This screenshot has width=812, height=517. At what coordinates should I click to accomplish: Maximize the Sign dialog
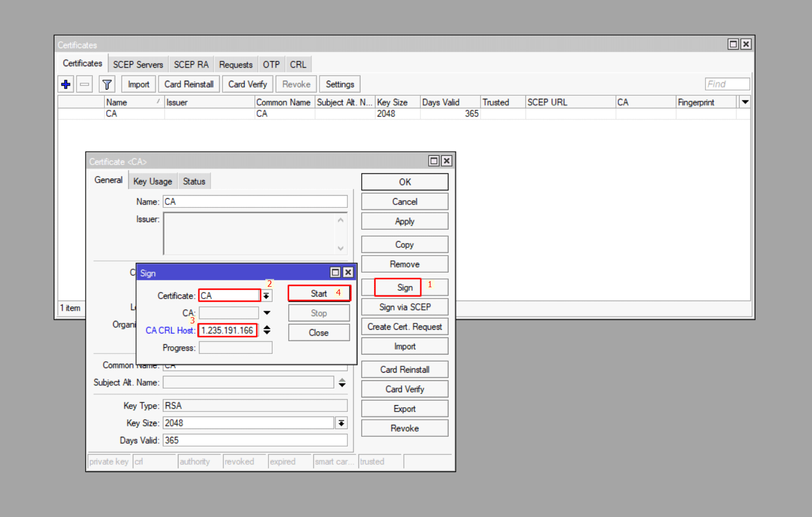335,272
